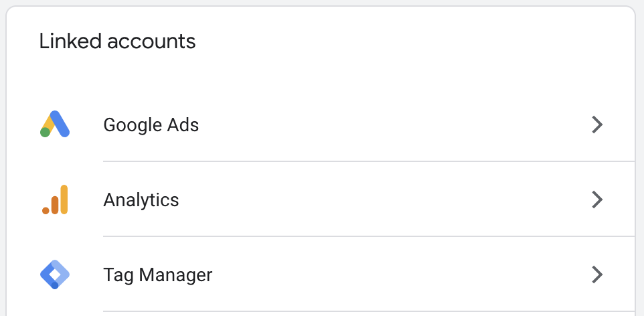Open the Google Ads linked account
The image size is (644, 316).
pos(151,125)
